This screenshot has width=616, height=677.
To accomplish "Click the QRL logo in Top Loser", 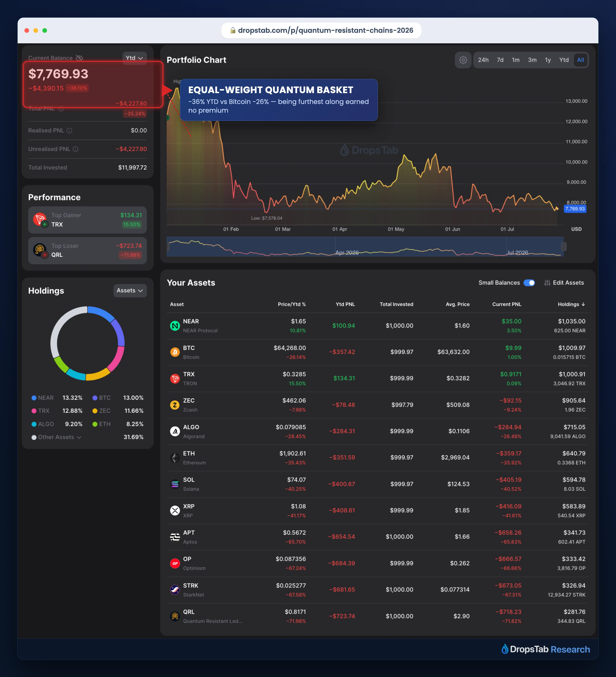I will 40,250.
